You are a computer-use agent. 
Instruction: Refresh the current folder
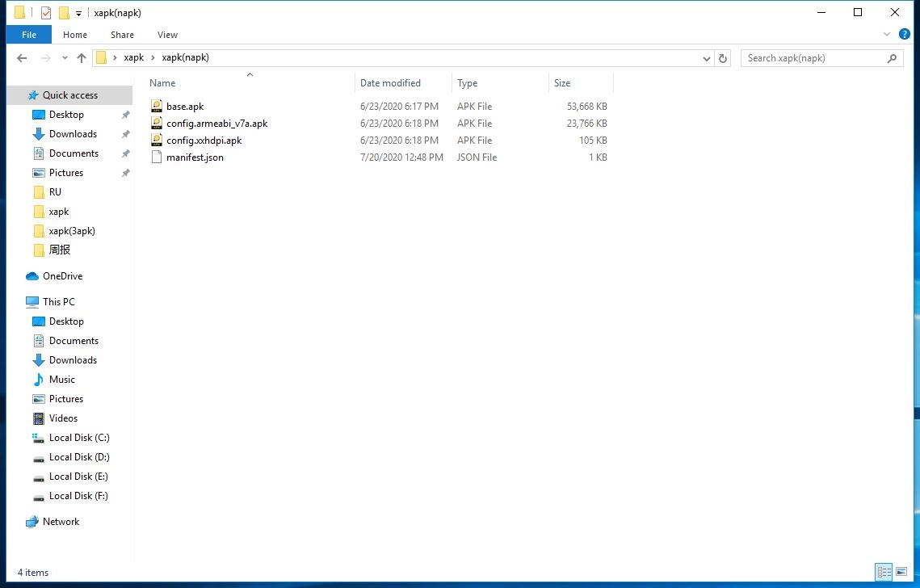click(x=722, y=58)
